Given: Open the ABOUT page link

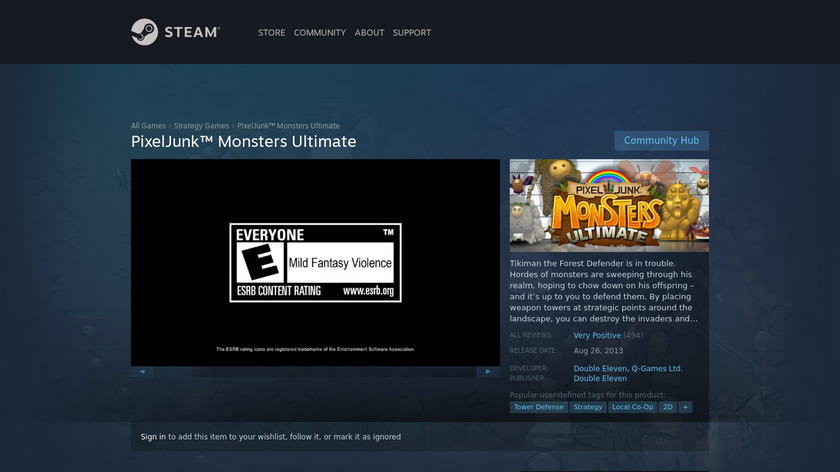Looking at the screenshot, I should pyautogui.click(x=369, y=33).
